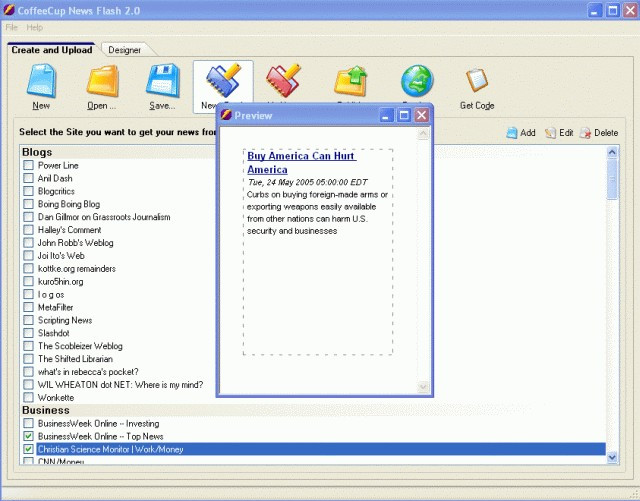The width and height of the screenshot is (640, 501).
Task: Click the CoffeeCup app icon in title bar
Action: [x=9, y=10]
